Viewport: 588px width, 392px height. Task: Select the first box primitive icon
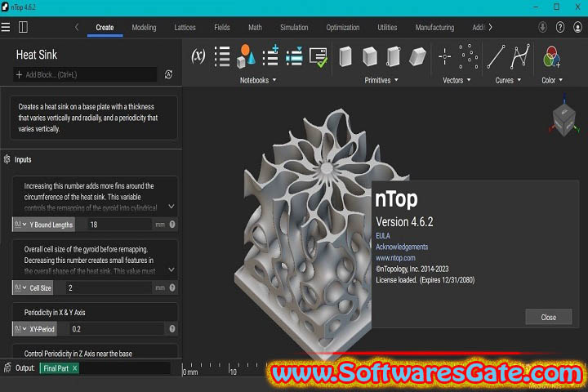click(x=345, y=56)
